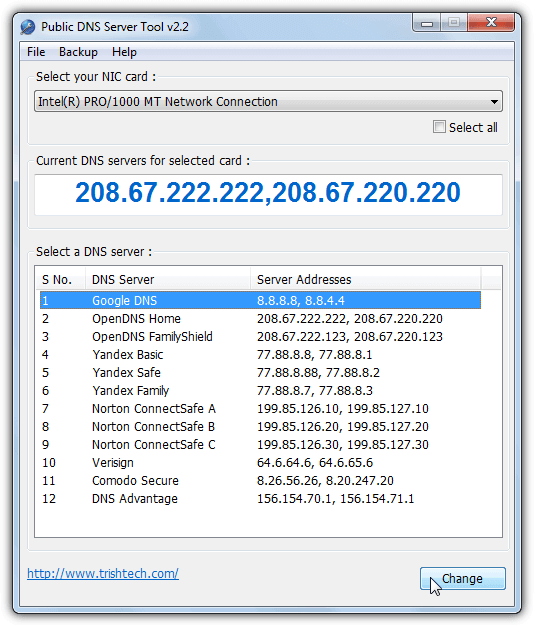Click address 199.85.126.30, 199.85.127.30
The height and width of the screenshot is (625, 534).
343,444
